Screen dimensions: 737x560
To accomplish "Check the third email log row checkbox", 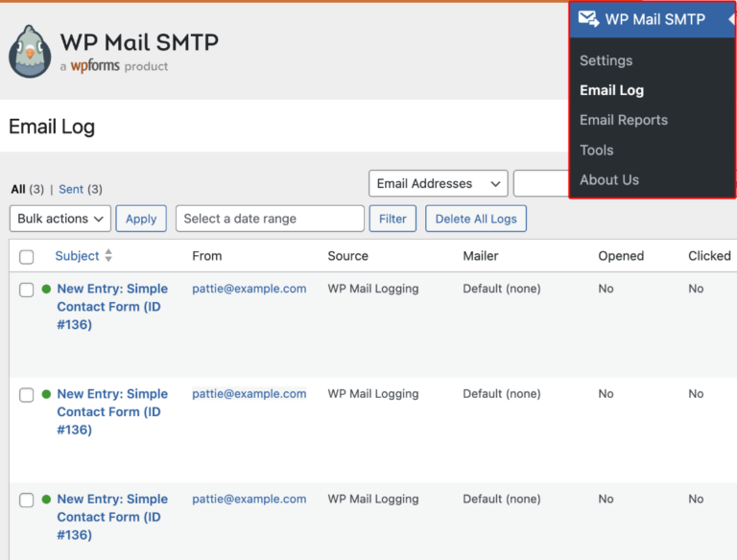I will coord(27,501).
